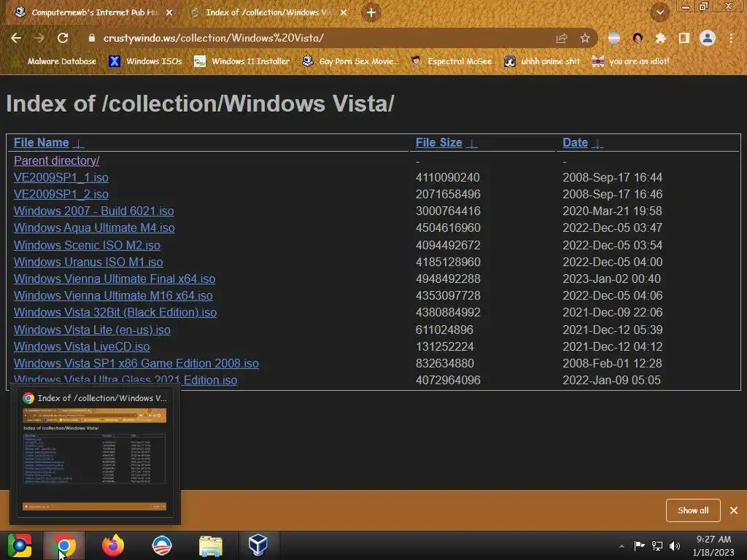Viewport: 747px width, 560px height.
Task: Open VirtualBox from the taskbar
Action: [258, 545]
